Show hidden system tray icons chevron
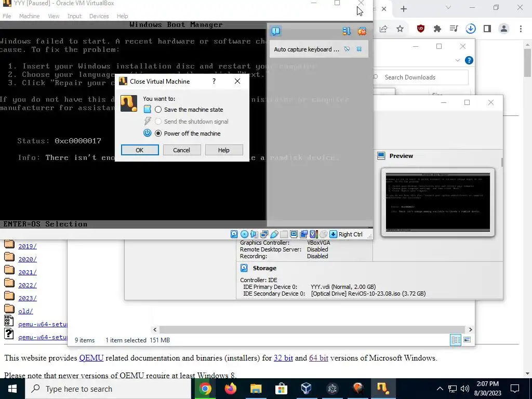The image size is (532, 399). point(440,389)
